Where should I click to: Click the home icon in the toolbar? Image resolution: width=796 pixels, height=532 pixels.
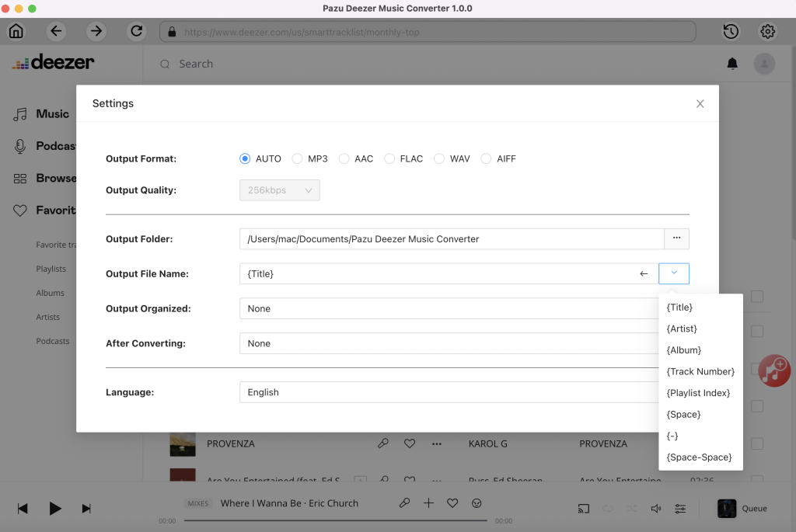pyautogui.click(x=16, y=31)
